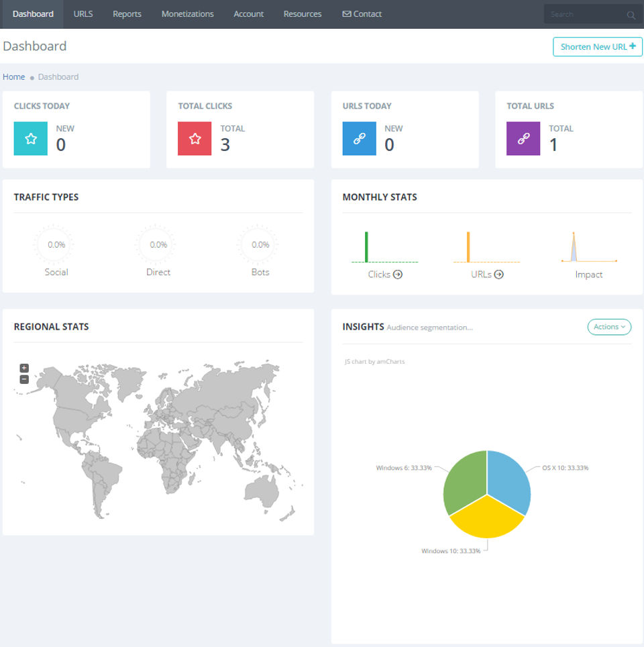
Task: Click the green Clicks sparkline chart
Action: tap(384, 247)
